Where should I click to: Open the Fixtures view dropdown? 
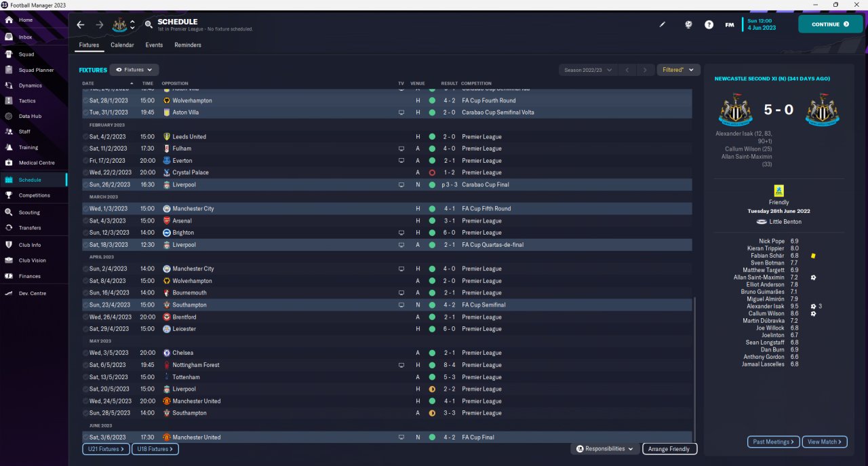[134, 70]
